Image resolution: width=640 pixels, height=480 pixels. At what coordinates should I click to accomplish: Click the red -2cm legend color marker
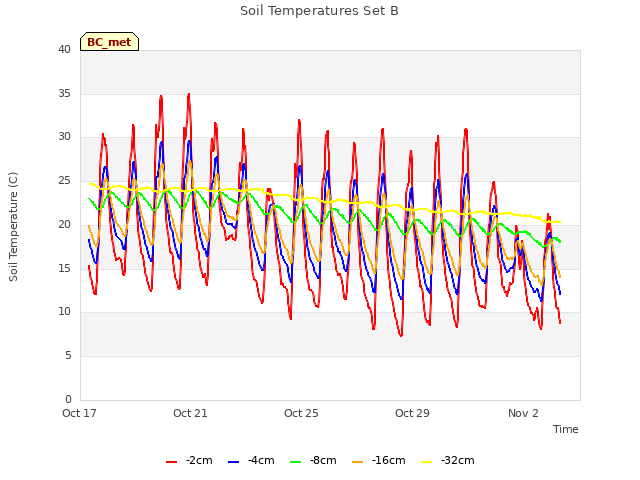coord(171,462)
